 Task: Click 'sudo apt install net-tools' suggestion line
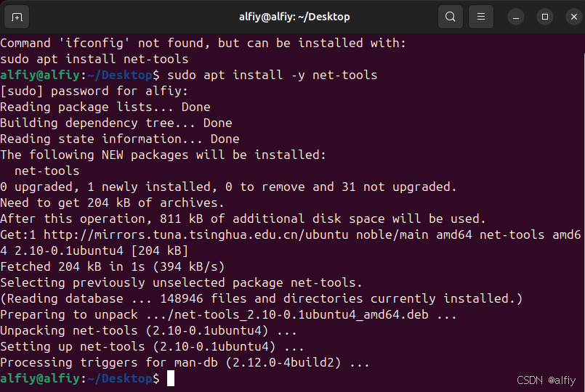pos(94,60)
